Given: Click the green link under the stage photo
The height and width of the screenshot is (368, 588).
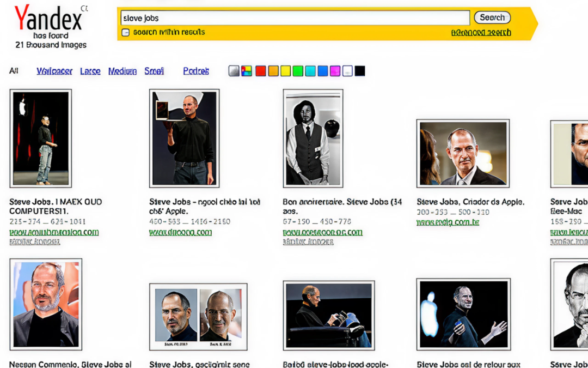Looking at the screenshot, I should coord(54,232).
